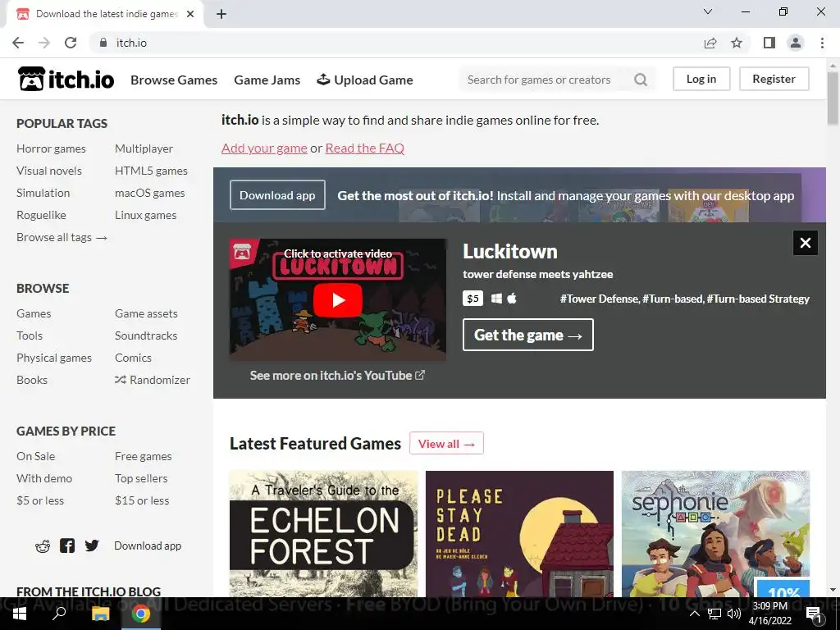Filter games $5 or less
Image resolution: width=840 pixels, height=630 pixels.
pyautogui.click(x=40, y=500)
